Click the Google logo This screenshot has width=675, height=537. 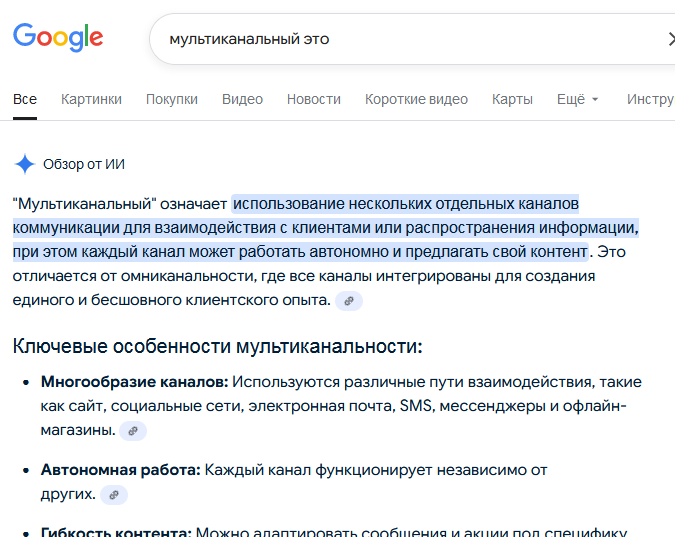[58, 38]
